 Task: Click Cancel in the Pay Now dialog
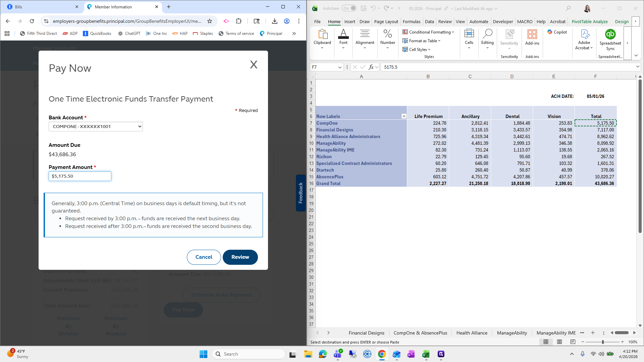tap(204, 257)
